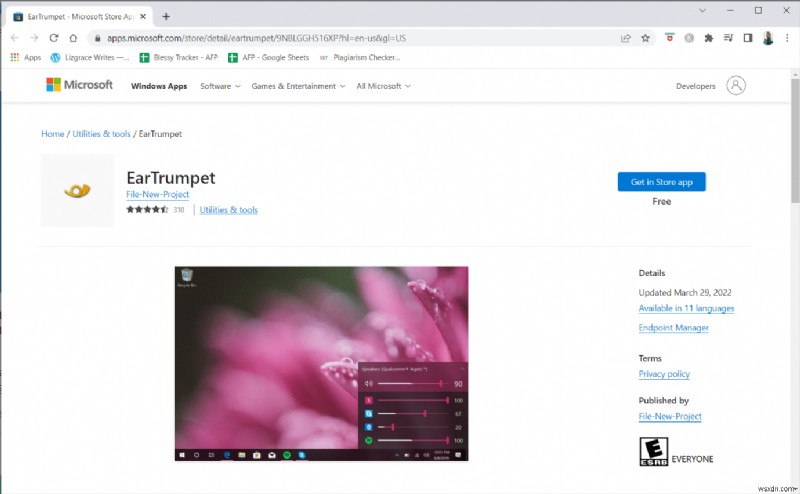Toggle the browser side panel icon
The width and height of the screenshot is (800, 494).
(748, 38)
